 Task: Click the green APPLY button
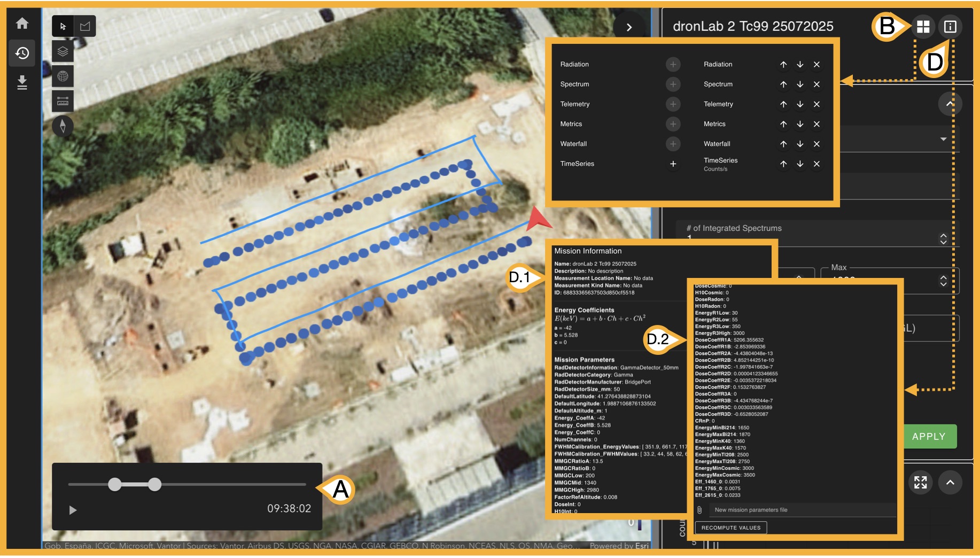[929, 437]
